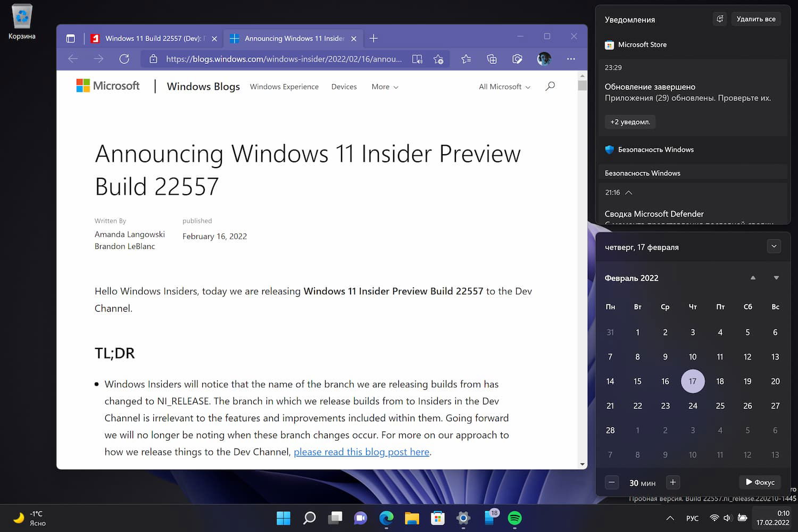Go to the previous month in calendar

click(x=753, y=278)
